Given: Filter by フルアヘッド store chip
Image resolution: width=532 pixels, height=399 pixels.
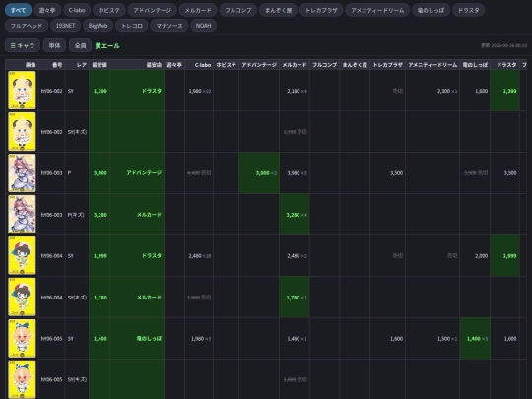Looking at the screenshot, I should [27, 25].
